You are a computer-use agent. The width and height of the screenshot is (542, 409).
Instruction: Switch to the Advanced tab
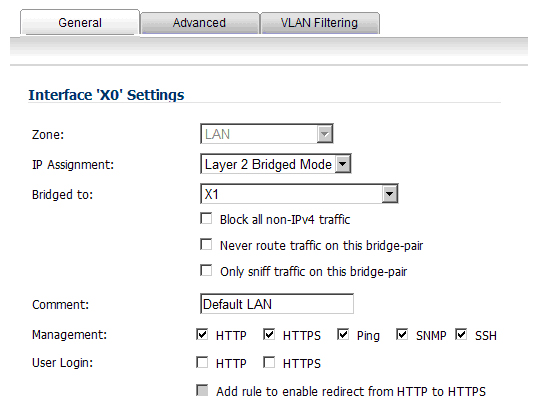pos(199,23)
